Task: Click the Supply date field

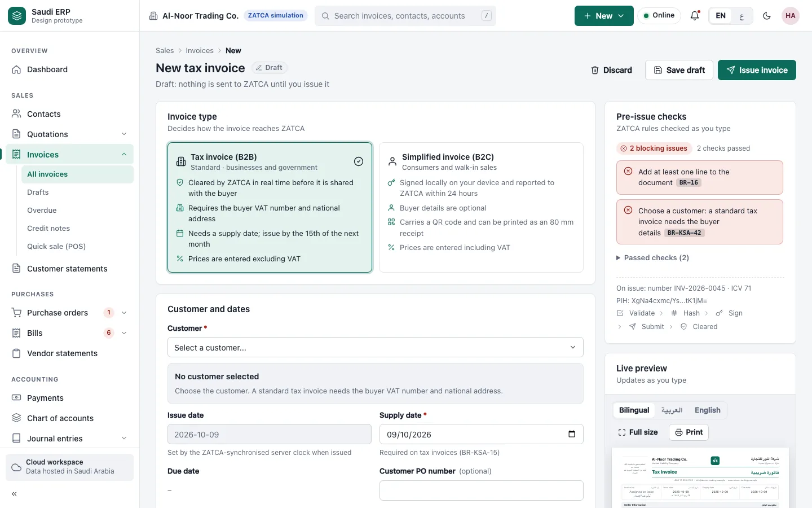Action: click(482, 435)
